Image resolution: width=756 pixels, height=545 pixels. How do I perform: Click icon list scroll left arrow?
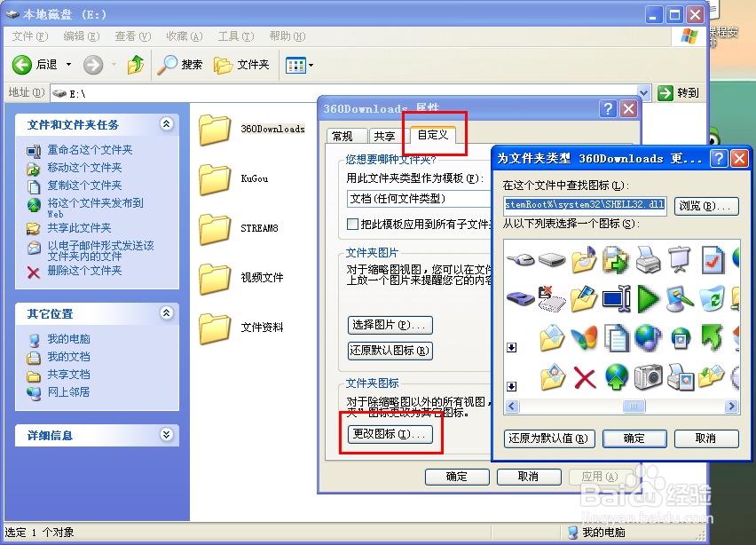(512, 407)
